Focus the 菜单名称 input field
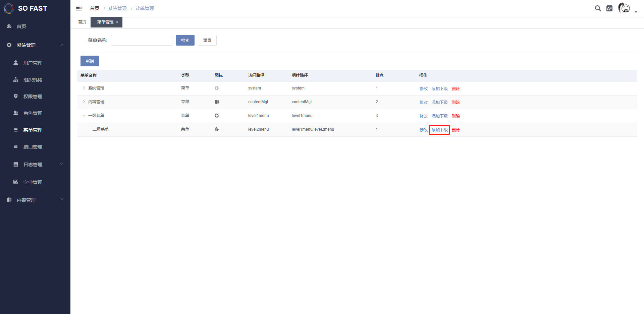644x314 pixels. [x=141, y=40]
